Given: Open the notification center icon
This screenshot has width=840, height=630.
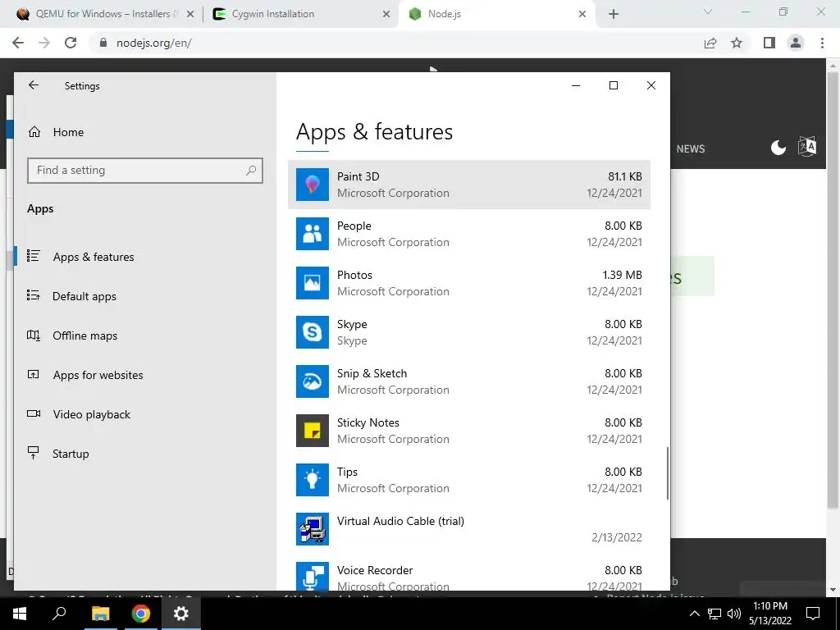Looking at the screenshot, I should click(813, 614).
